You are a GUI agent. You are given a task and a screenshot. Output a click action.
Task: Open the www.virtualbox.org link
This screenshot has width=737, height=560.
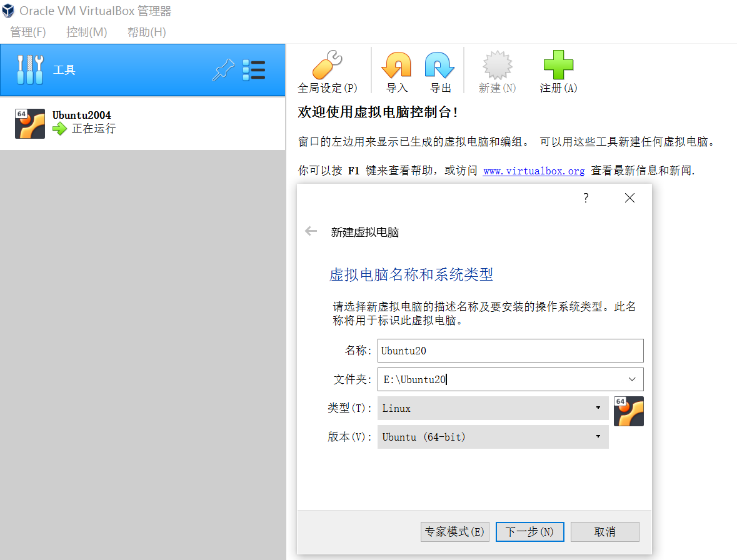[x=534, y=171]
